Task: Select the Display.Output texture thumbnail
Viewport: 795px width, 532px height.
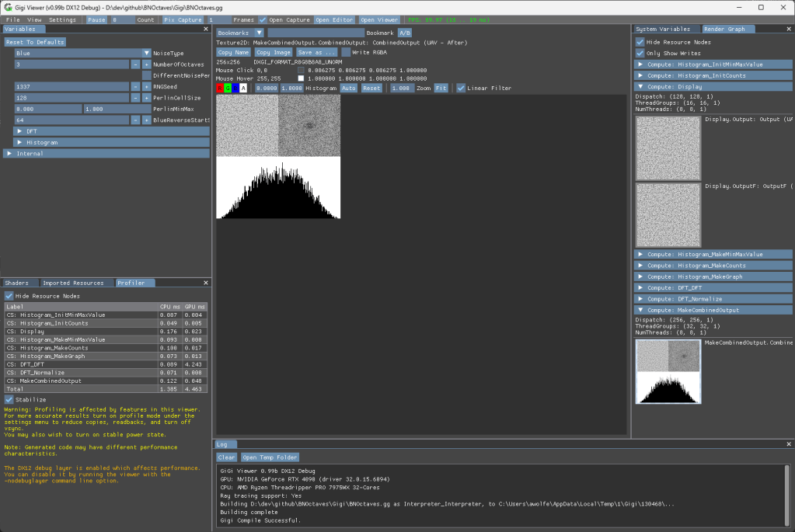Action: pyautogui.click(x=668, y=148)
